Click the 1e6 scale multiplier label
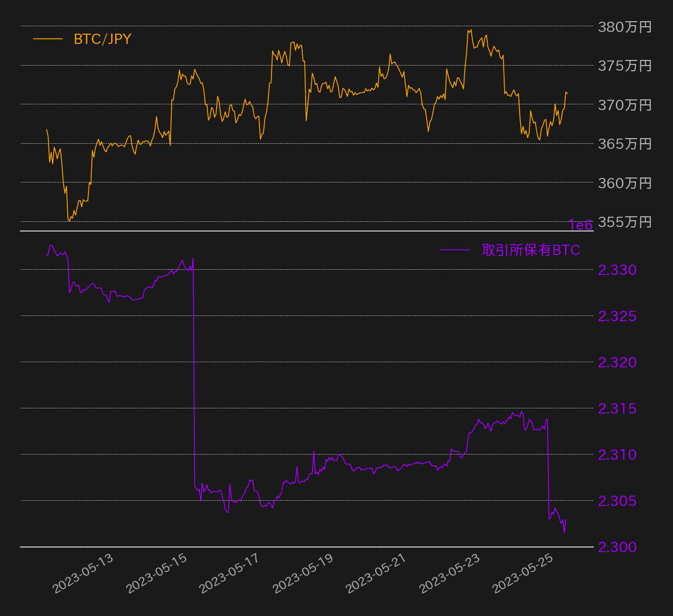 tap(581, 225)
